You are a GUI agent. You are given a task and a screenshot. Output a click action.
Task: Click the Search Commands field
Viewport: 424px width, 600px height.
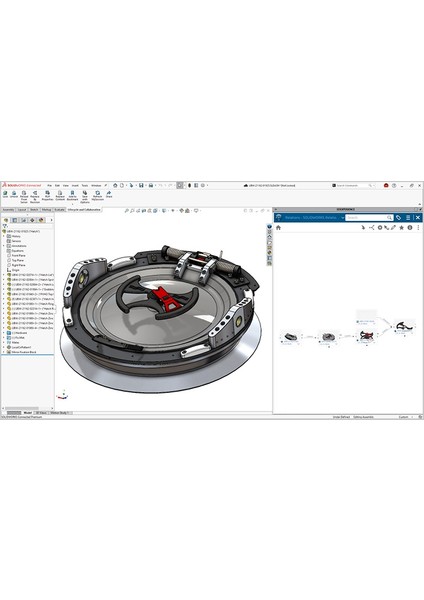point(352,185)
